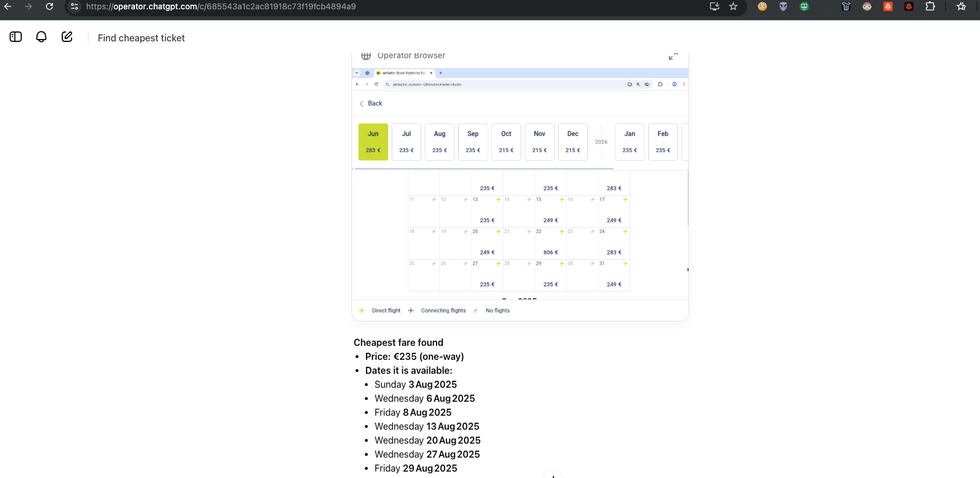Click the operator.chatgpt.com address bar
The image size is (980, 478).
tap(221, 6)
